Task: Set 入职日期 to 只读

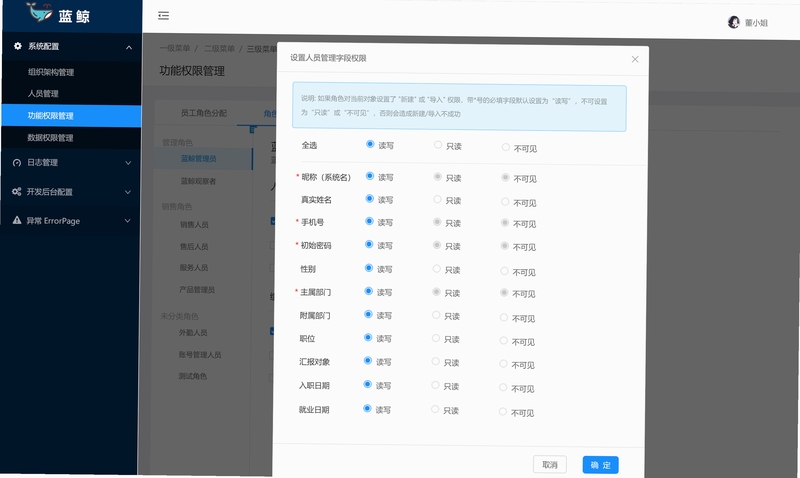Action: 435,385
